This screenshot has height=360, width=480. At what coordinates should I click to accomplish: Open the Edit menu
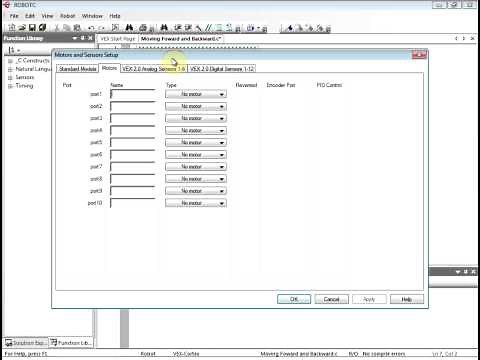(30, 16)
